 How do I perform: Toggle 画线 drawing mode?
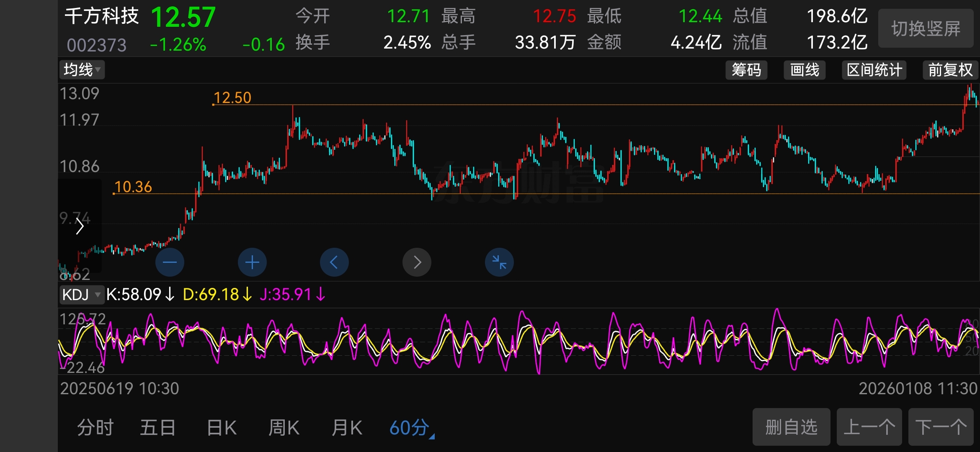click(804, 70)
